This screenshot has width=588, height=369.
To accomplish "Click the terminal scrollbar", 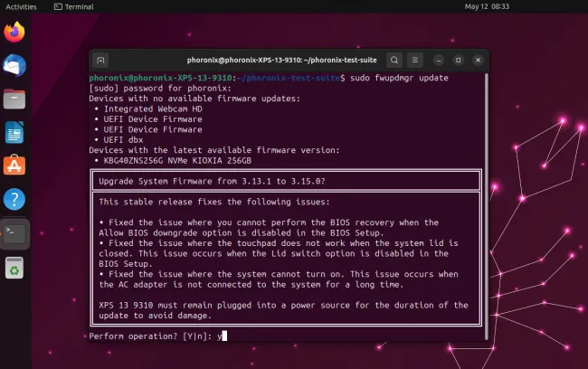I will 487,206.
